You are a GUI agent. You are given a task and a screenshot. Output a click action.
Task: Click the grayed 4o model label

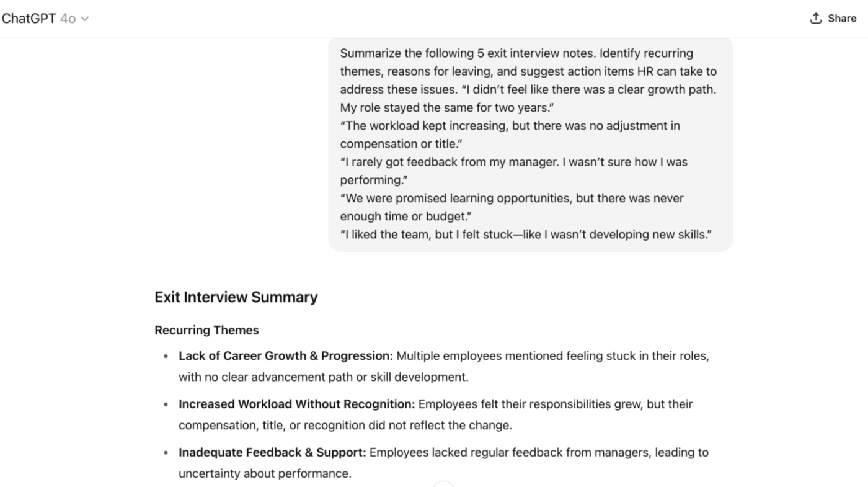(68, 18)
